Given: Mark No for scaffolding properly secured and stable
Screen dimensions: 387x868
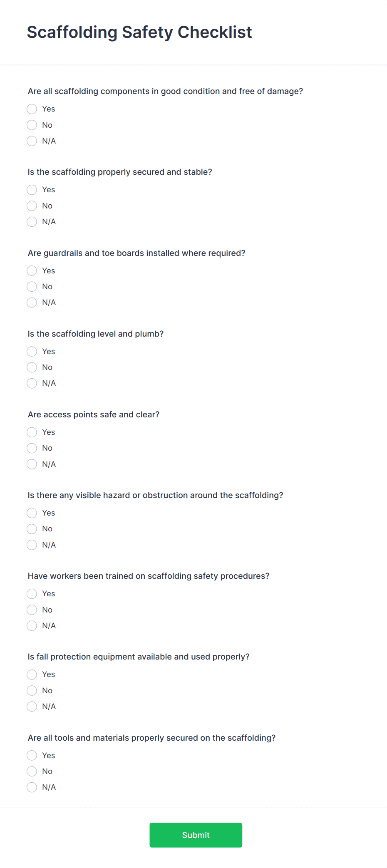Looking at the screenshot, I should point(32,206).
